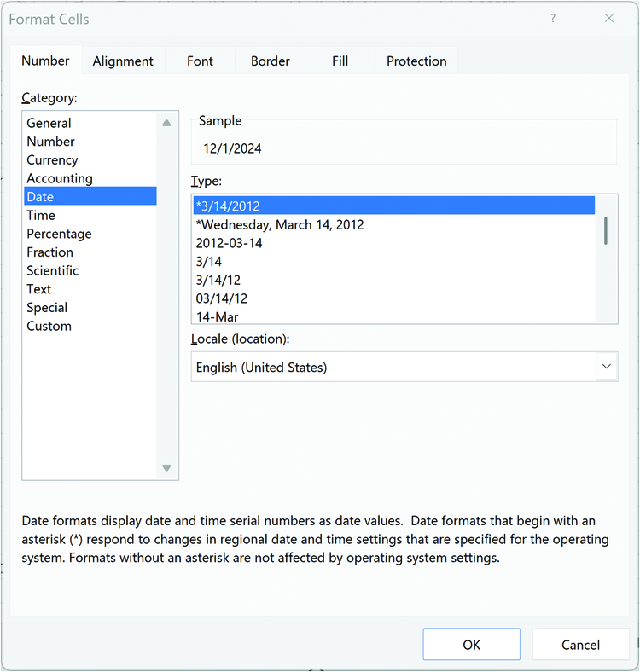The image size is (640, 672).
Task: Select the Currency category
Action: (90, 159)
